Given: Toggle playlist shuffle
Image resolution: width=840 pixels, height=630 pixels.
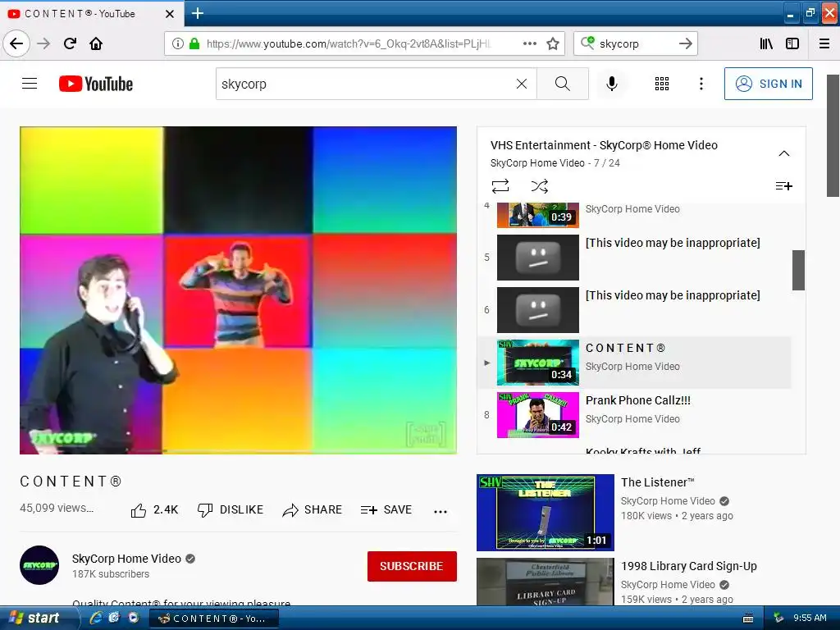Looking at the screenshot, I should (540, 186).
